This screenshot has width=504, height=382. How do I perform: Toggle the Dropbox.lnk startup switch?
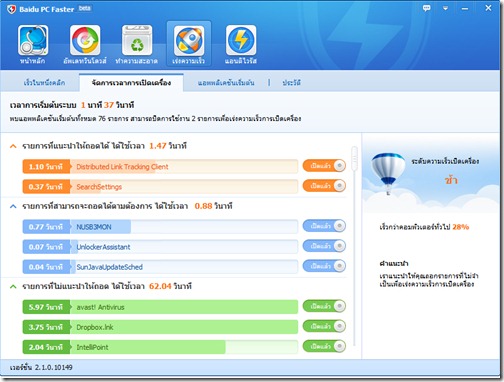[324, 326]
